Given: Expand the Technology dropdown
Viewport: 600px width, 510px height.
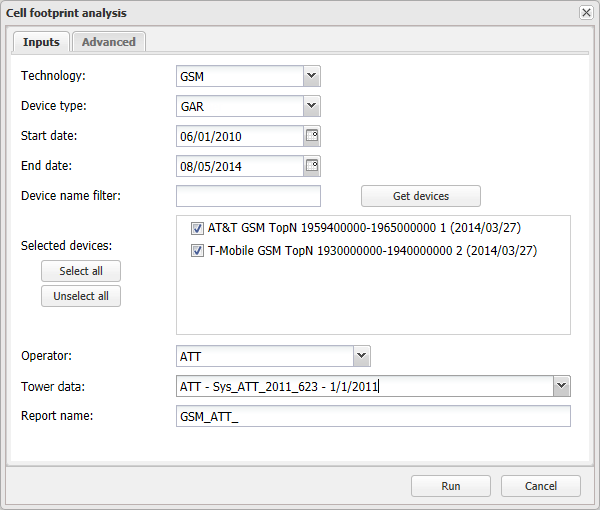Looking at the screenshot, I should tap(311, 76).
